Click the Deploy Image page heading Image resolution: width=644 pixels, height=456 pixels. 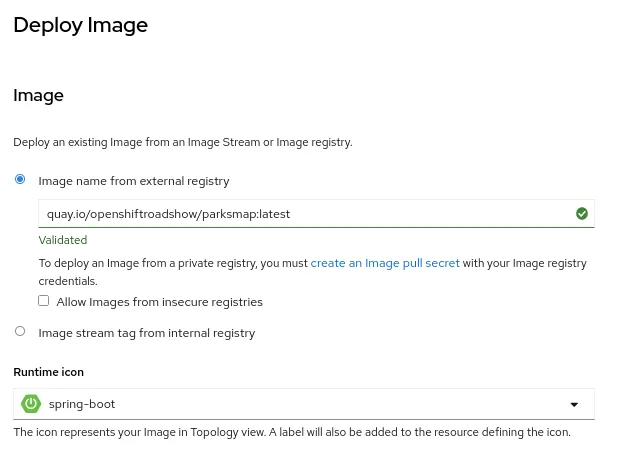point(80,26)
